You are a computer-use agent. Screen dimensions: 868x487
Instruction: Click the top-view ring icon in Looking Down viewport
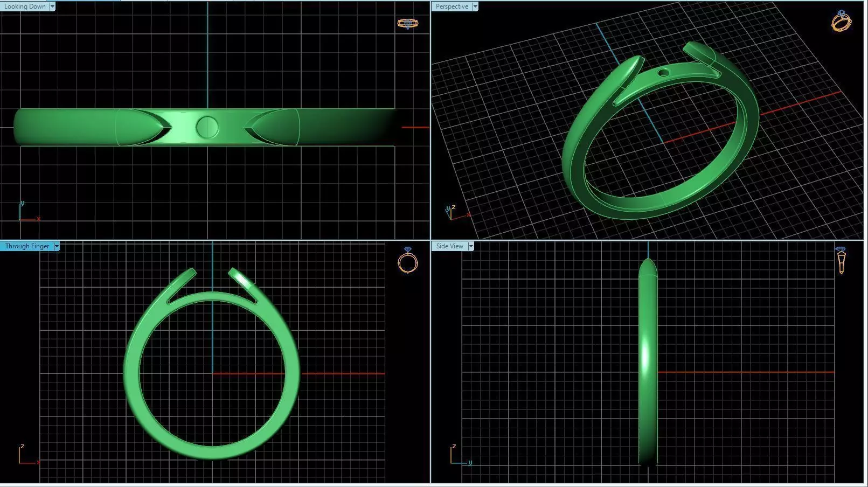click(408, 24)
